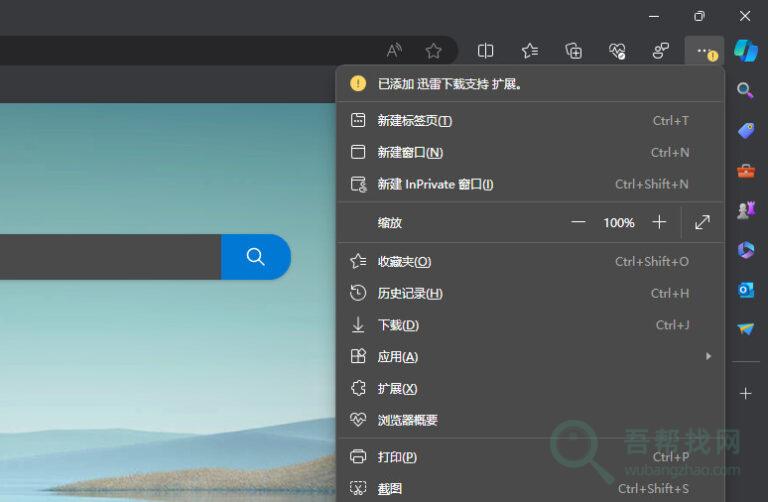Click the plus icon to customize sidebar
Screen dimensions: 768x502
(x=745, y=394)
